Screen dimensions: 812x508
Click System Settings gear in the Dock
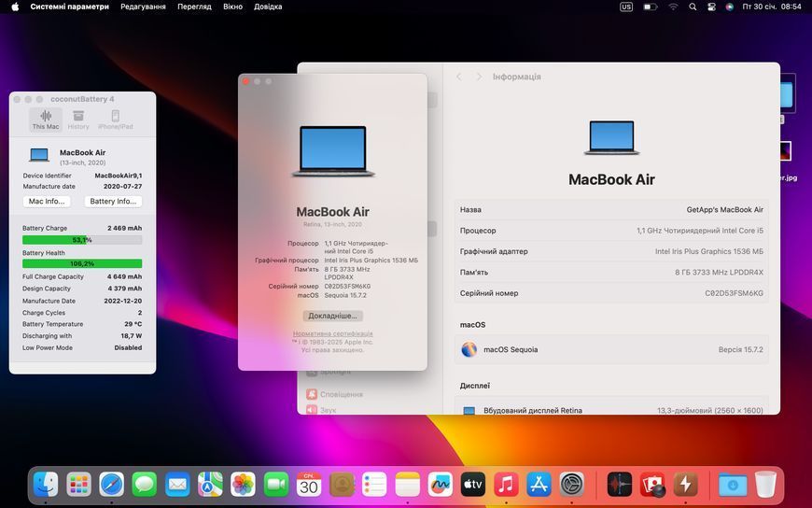[572, 485]
